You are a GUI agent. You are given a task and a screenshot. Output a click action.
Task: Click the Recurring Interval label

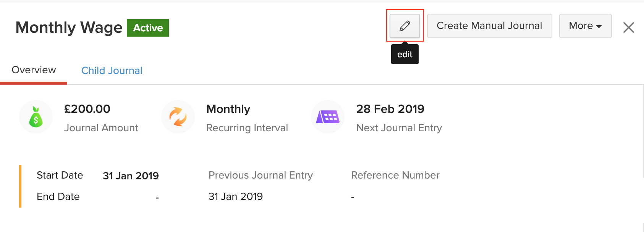pos(247,128)
